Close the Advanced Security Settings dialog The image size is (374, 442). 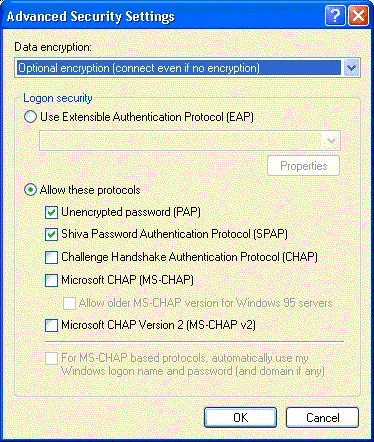click(x=358, y=16)
